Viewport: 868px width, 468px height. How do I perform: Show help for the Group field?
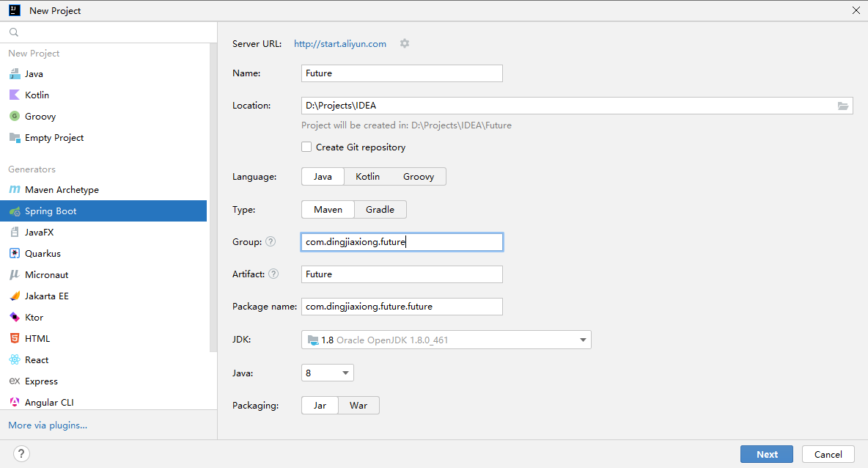click(270, 241)
